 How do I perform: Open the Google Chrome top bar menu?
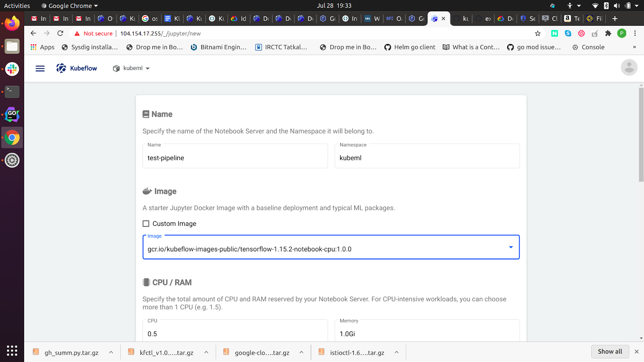[x=68, y=5]
